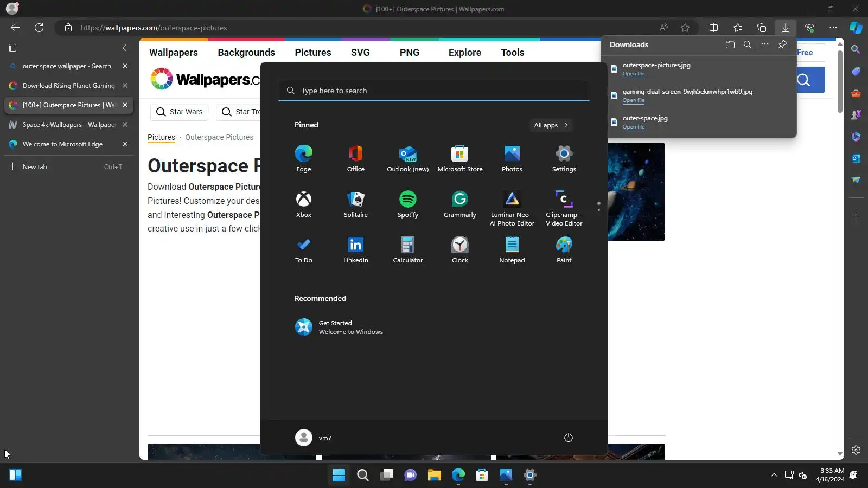Go back to the previous page
Image resolution: width=868 pixels, height=488 pixels.
(15, 28)
